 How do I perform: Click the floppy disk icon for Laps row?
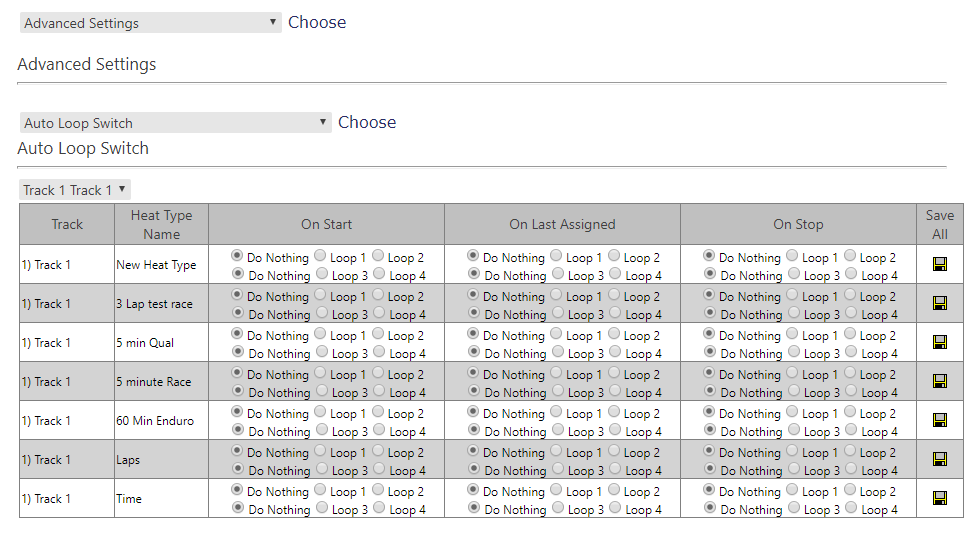click(x=939, y=459)
